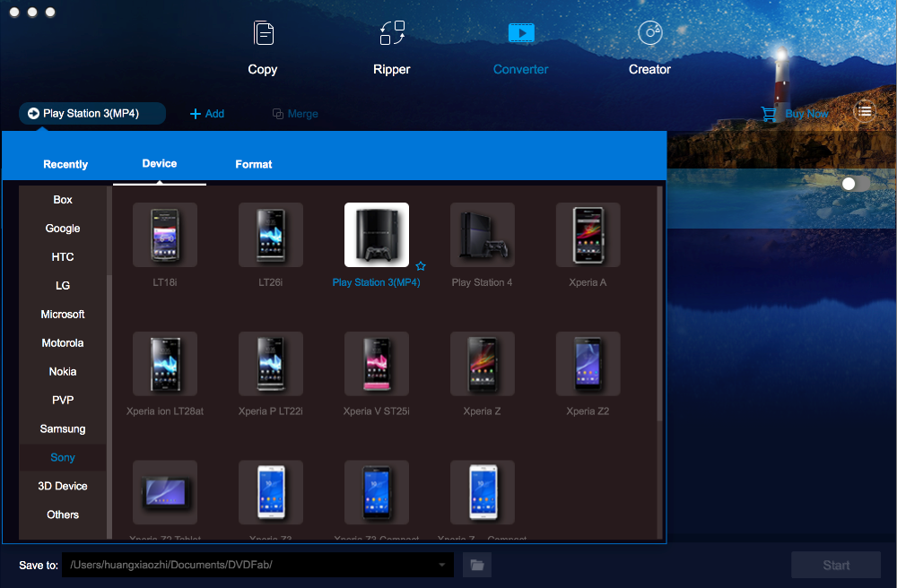Select the LT26i device profile

click(271, 235)
